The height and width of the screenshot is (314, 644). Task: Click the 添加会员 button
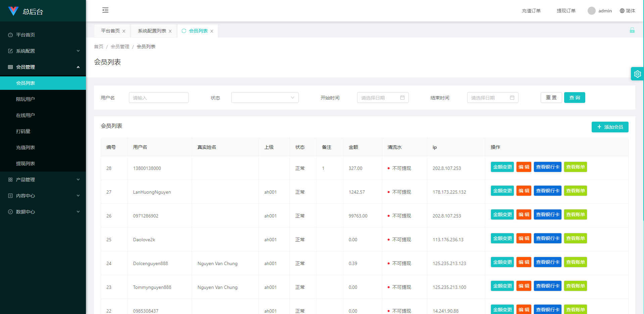tap(610, 127)
